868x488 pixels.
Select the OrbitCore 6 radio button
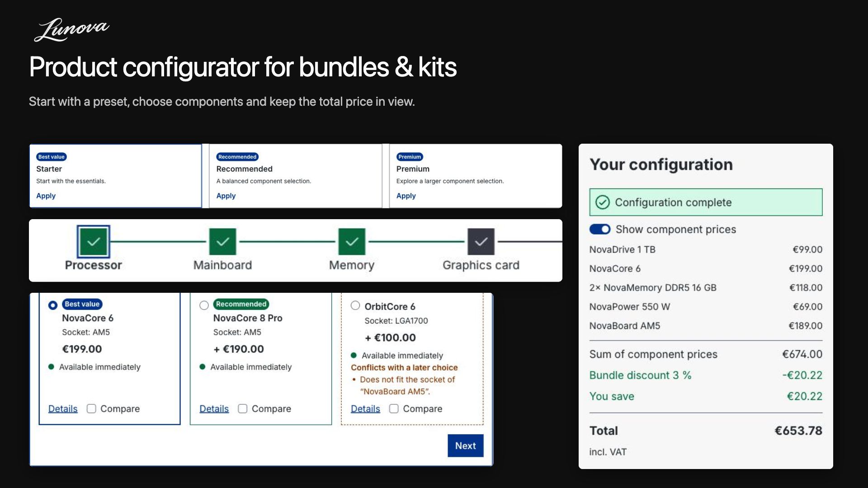coord(355,306)
